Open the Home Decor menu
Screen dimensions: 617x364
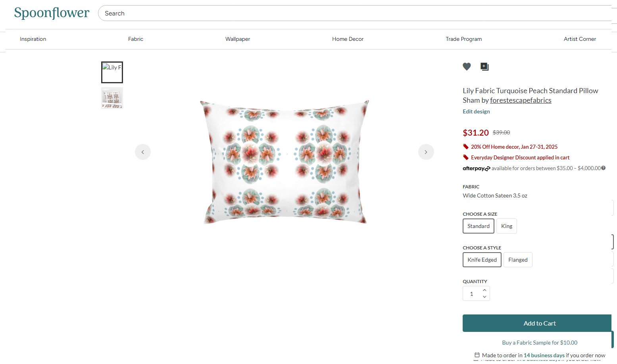pos(348,39)
